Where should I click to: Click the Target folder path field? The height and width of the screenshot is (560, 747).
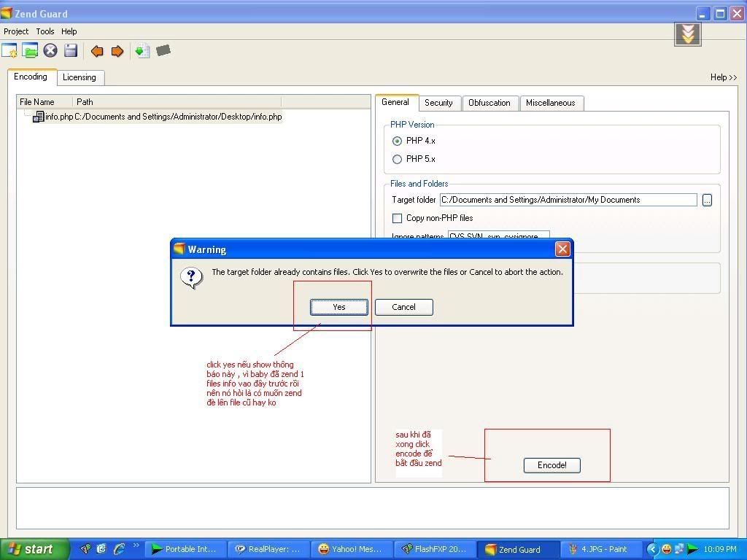click(x=568, y=200)
